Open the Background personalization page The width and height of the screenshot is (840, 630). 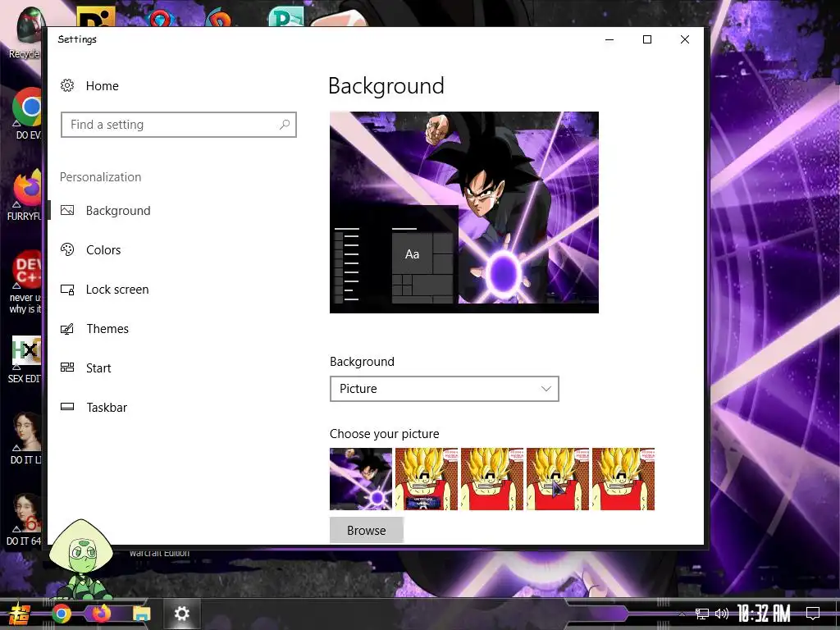[x=118, y=211]
